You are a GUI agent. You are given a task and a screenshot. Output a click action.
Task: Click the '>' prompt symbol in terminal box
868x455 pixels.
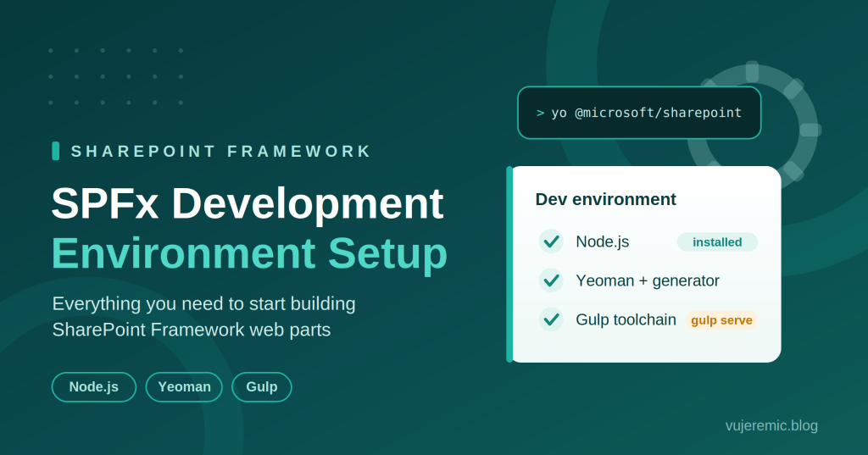click(540, 113)
